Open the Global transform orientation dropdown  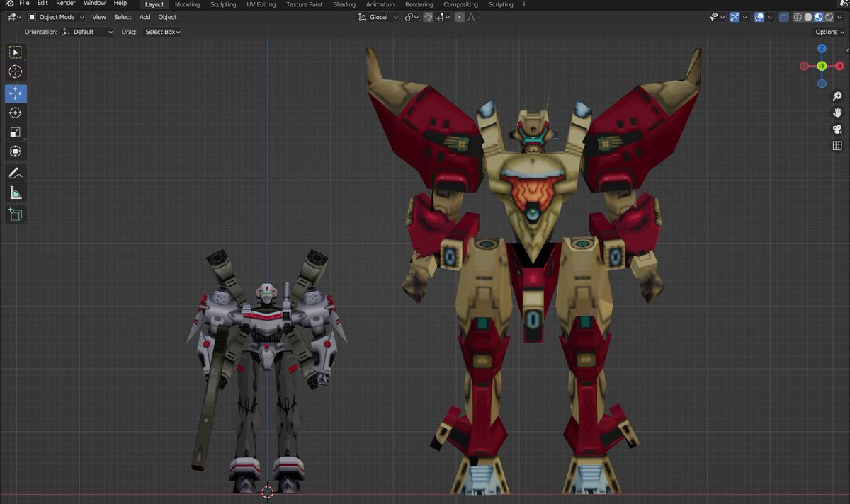click(x=378, y=17)
